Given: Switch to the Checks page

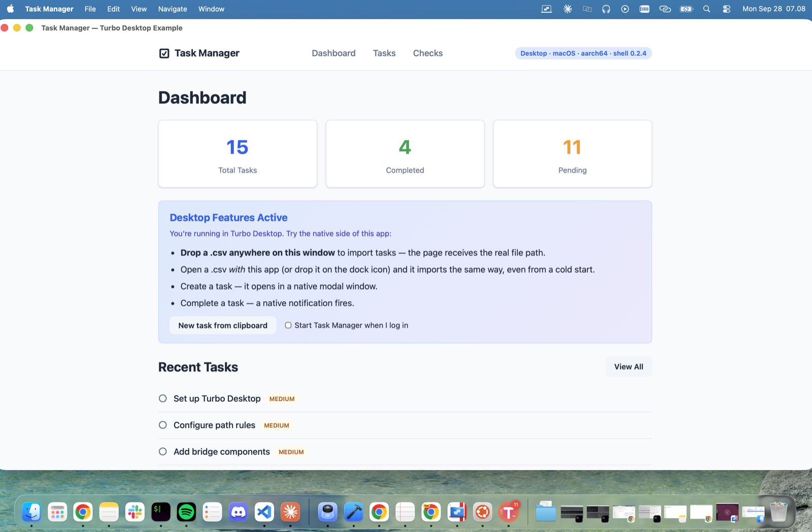Looking at the screenshot, I should click(x=428, y=53).
